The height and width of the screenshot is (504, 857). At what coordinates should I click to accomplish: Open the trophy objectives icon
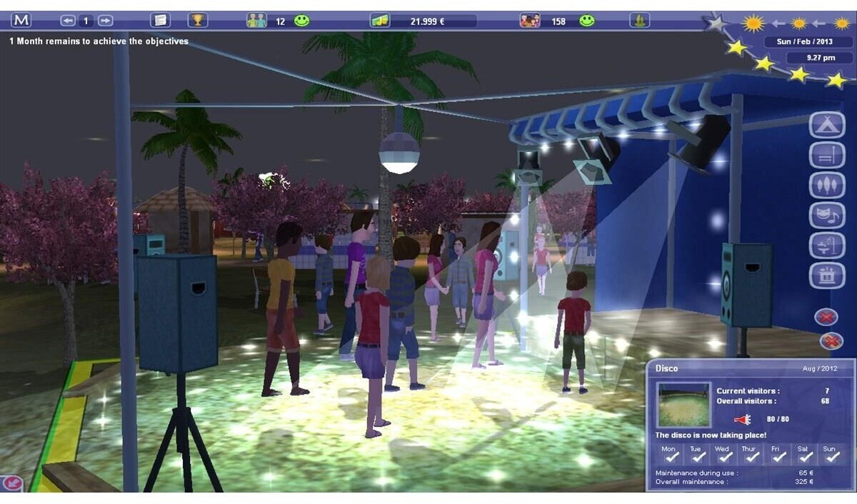197,20
